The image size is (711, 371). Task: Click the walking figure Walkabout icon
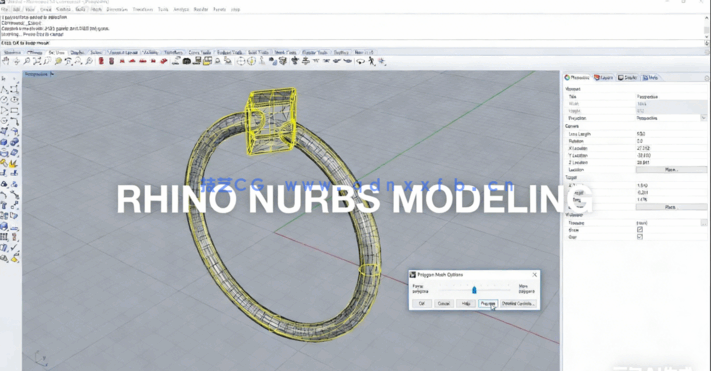[371, 61]
